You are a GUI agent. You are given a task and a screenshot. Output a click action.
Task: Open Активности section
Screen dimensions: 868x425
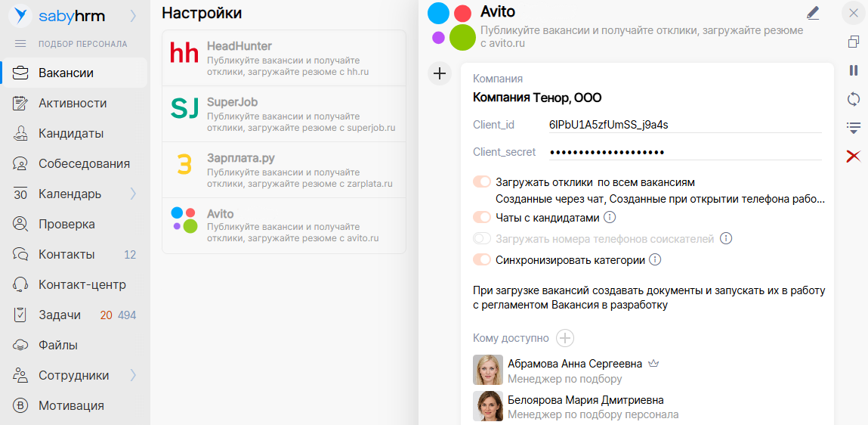click(x=73, y=103)
